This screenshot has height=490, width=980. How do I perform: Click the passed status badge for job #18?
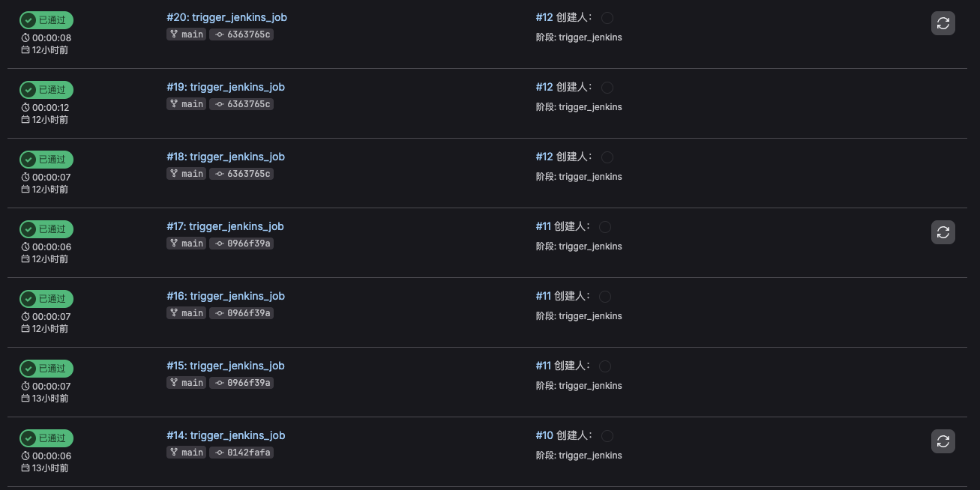tap(46, 160)
